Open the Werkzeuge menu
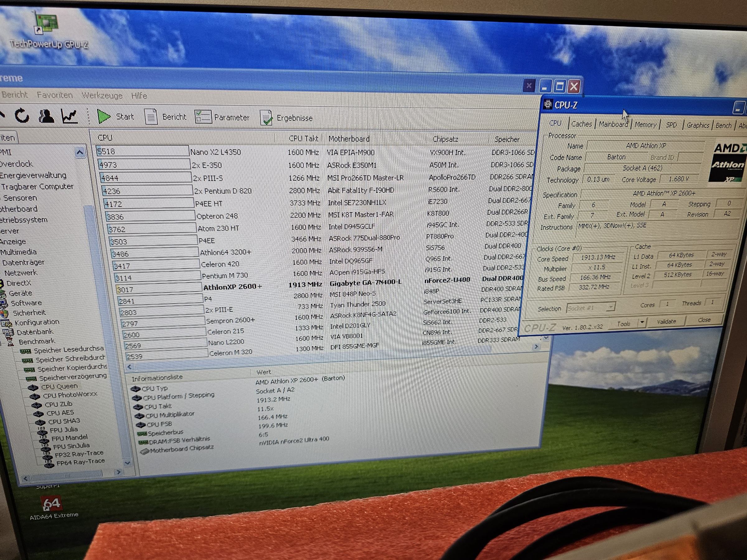The height and width of the screenshot is (560, 747). pyautogui.click(x=102, y=96)
